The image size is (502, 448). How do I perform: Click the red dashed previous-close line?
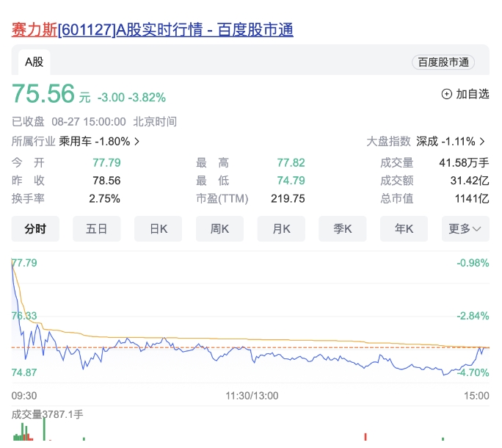250,347
